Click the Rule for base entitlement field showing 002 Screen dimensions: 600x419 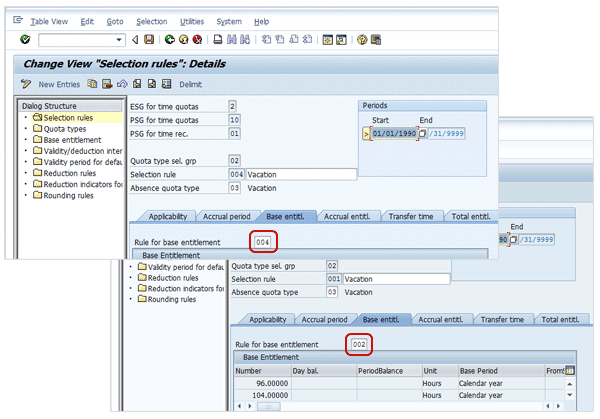pos(359,344)
